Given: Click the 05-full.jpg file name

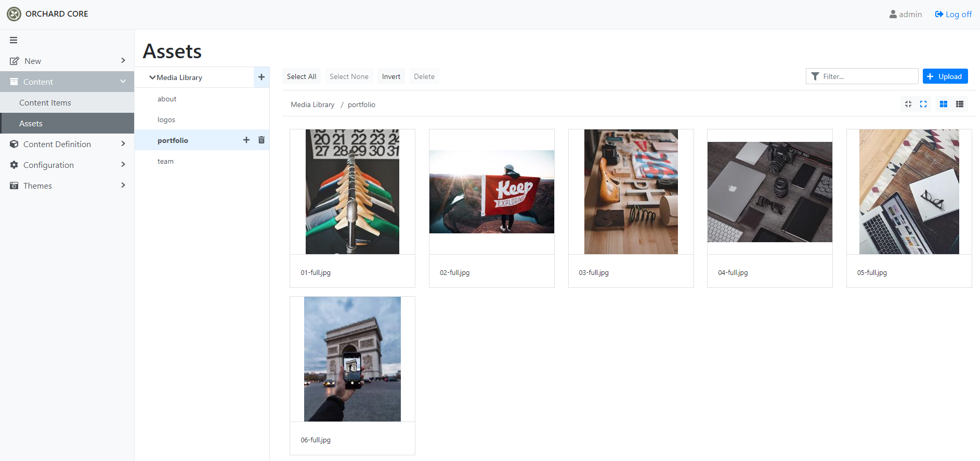Looking at the screenshot, I should pos(872,272).
